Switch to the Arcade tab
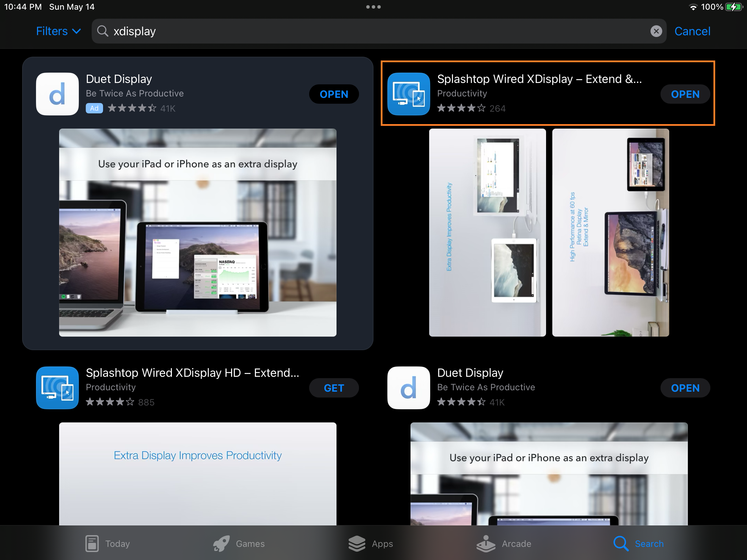The height and width of the screenshot is (560, 747). coord(504,543)
